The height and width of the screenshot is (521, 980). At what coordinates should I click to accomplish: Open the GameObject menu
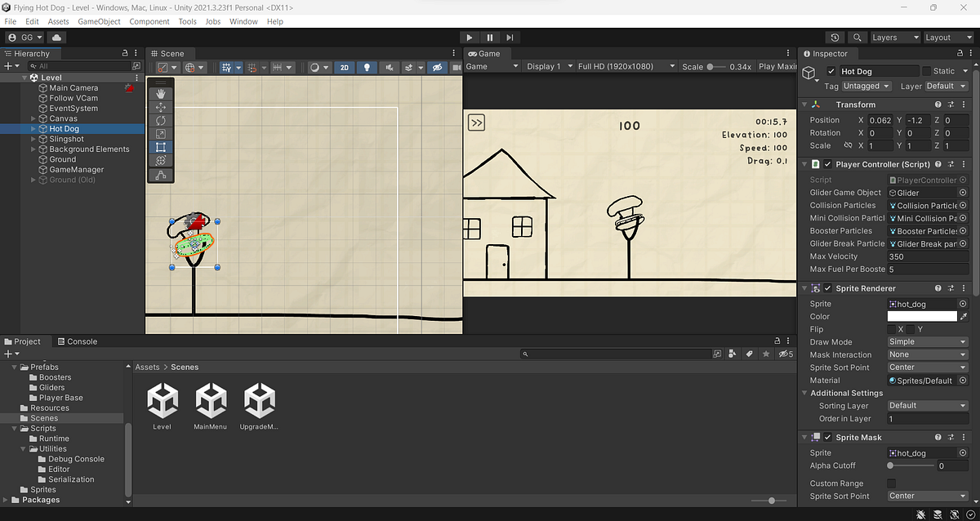[x=99, y=21]
